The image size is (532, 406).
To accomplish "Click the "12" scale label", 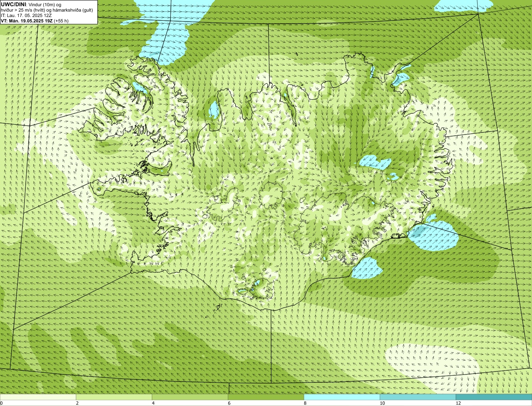I will (x=458, y=403).
